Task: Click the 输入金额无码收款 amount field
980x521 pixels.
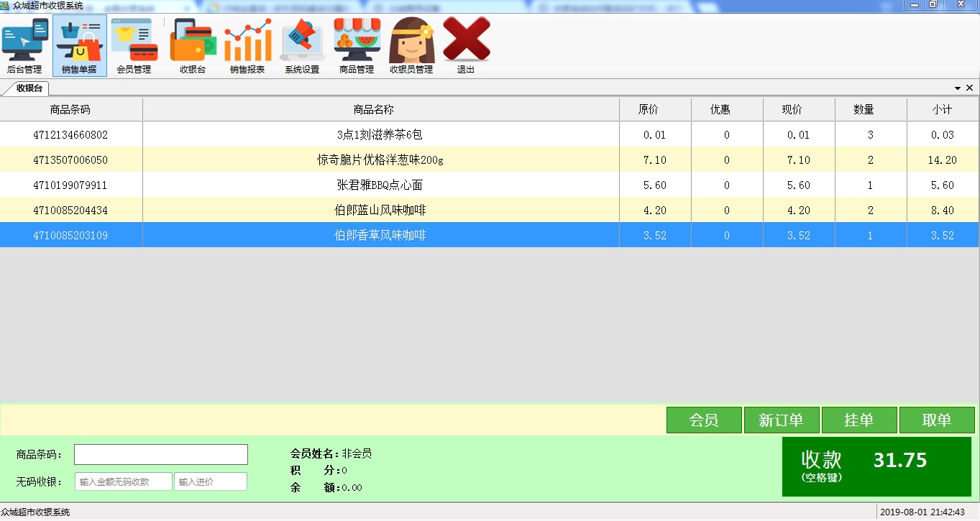Action: 124,481
